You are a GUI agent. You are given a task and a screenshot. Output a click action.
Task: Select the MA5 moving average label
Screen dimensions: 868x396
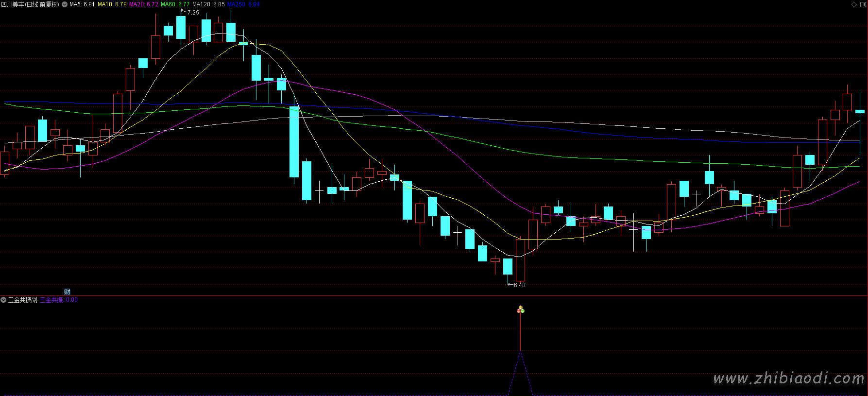82,4
